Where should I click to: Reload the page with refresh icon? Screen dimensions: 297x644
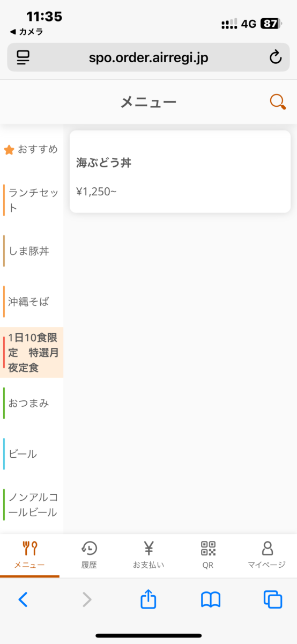pos(275,57)
